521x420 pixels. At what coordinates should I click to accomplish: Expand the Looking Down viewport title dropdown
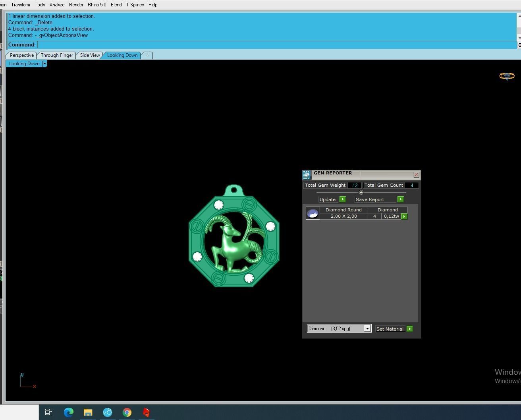pyautogui.click(x=44, y=64)
